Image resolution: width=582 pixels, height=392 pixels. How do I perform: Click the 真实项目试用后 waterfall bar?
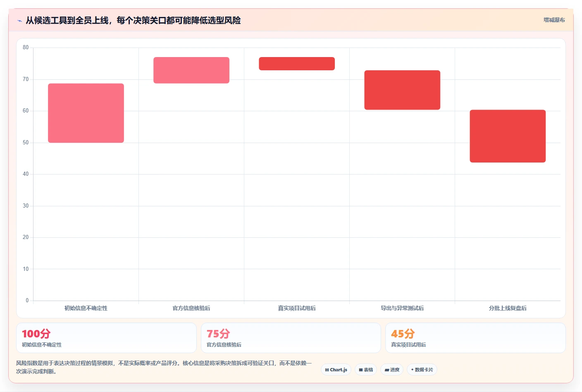tap(297, 64)
